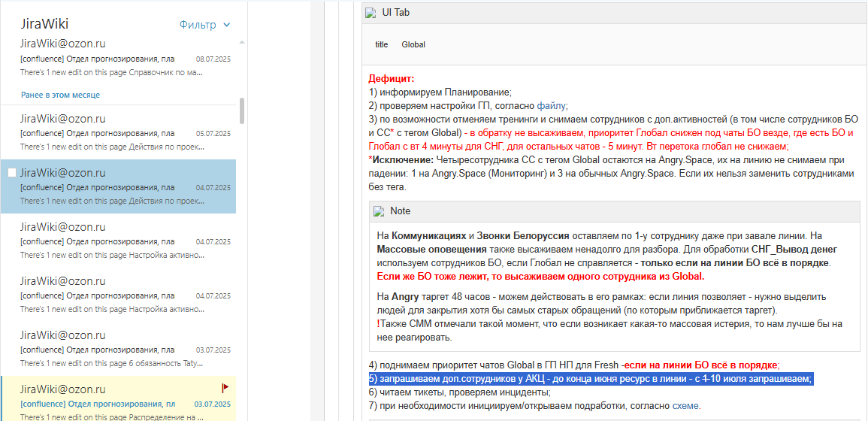Screen dimensions: 868x421
Task: Click sender JiraWiki@ozon.ru of 08.07.2025 email
Action: point(62,43)
